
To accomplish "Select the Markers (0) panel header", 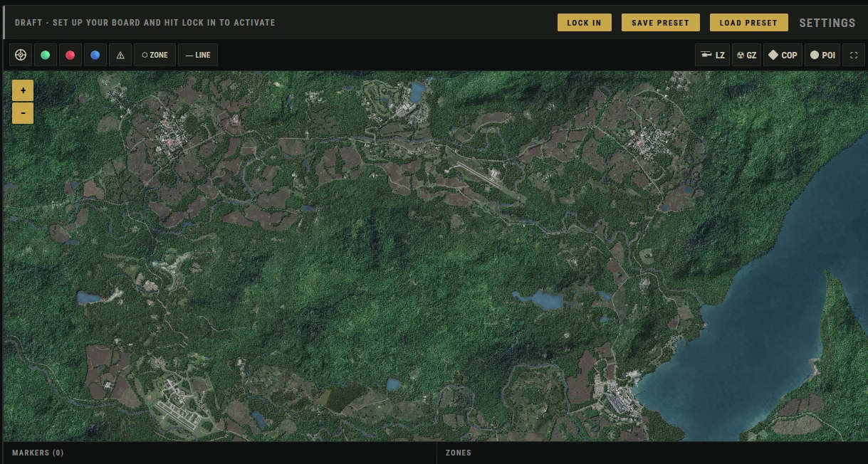I will click(x=38, y=453).
